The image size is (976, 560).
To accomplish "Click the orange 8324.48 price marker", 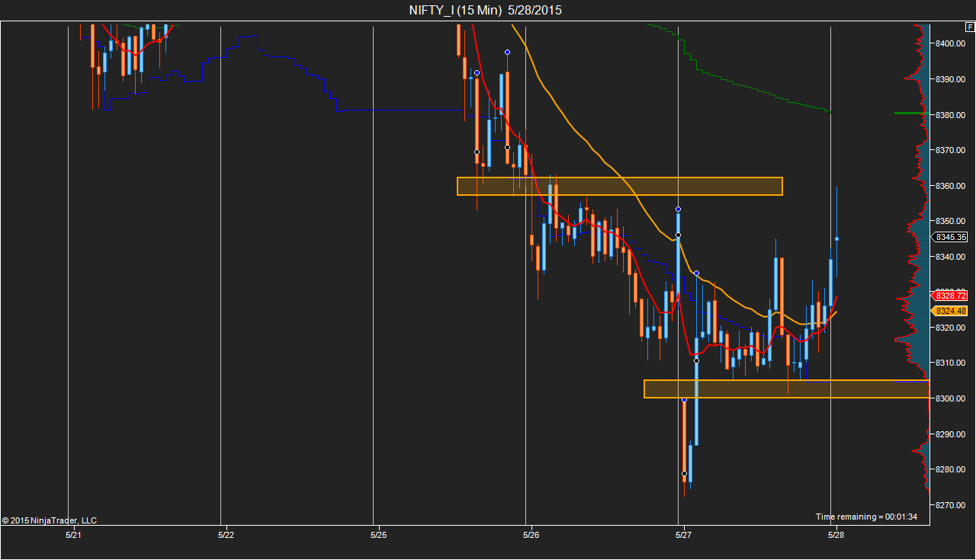I will [950, 311].
